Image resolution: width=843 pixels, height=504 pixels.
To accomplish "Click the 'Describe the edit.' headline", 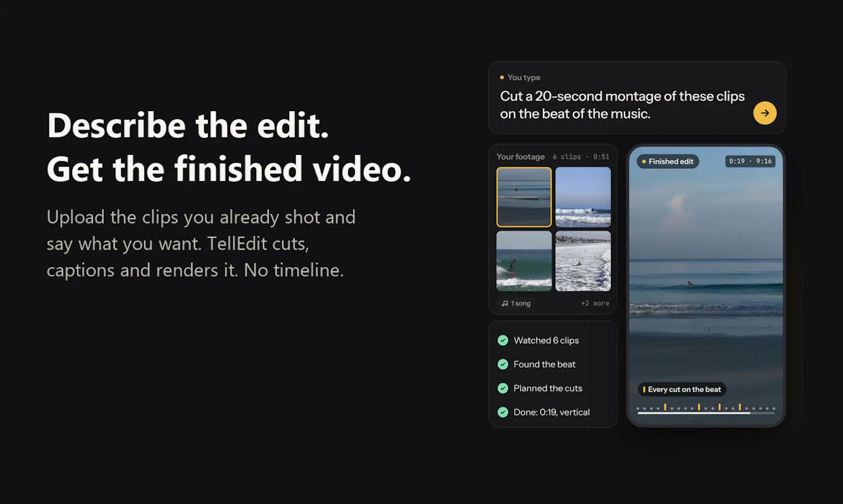I will coord(188,125).
